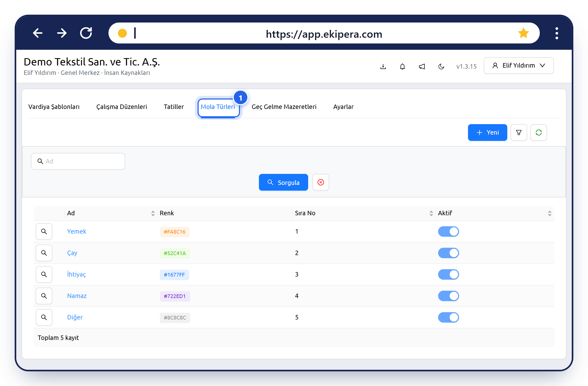This screenshot has height=386, width=588.
Task: Click the #722ED1 color tag
Action: (175, 296)
